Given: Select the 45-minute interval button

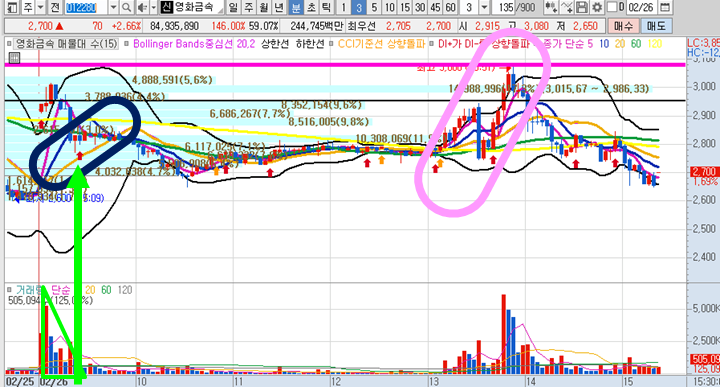Looking at the screenshot, I should coord(435,7).
